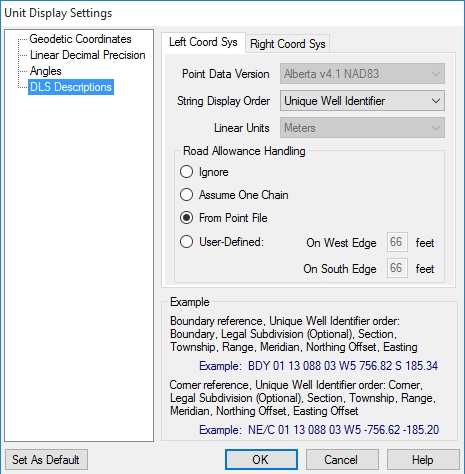
Task: Open Linear Decimal Precision settings
Action: (88, 55)
